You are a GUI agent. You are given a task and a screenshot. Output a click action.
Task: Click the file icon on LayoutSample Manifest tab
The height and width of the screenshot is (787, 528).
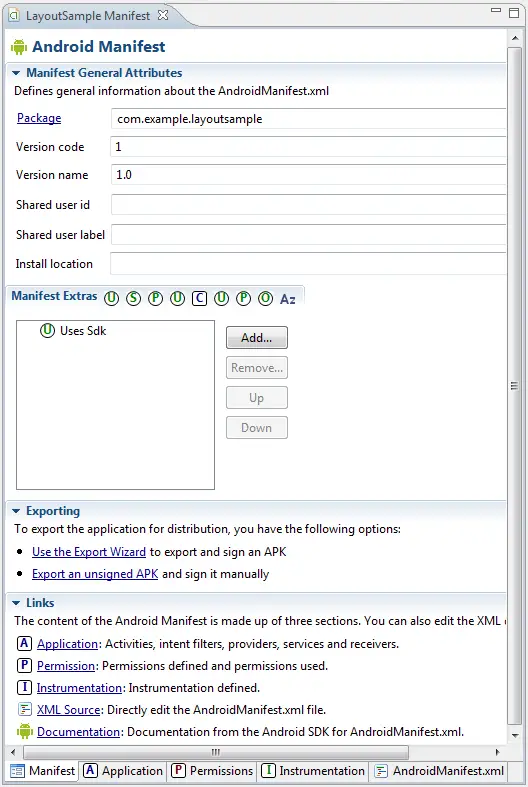tap(15, 15)
